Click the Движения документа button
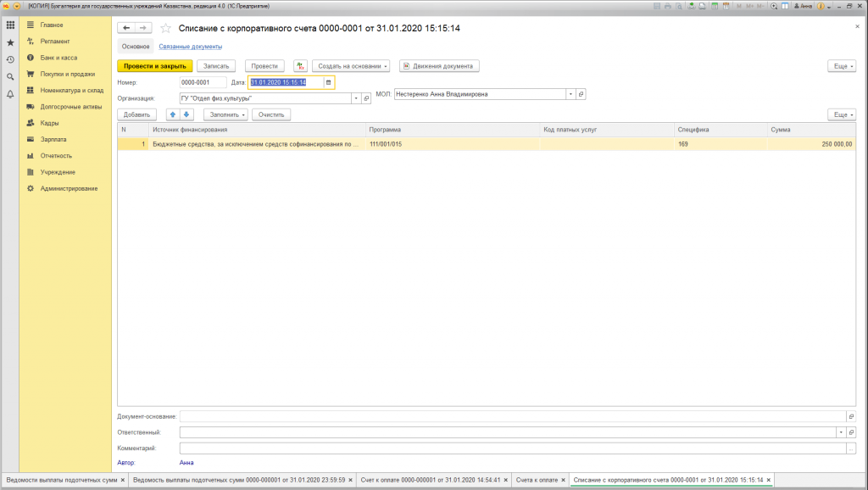Screen dimensions: 868x490 440,65
